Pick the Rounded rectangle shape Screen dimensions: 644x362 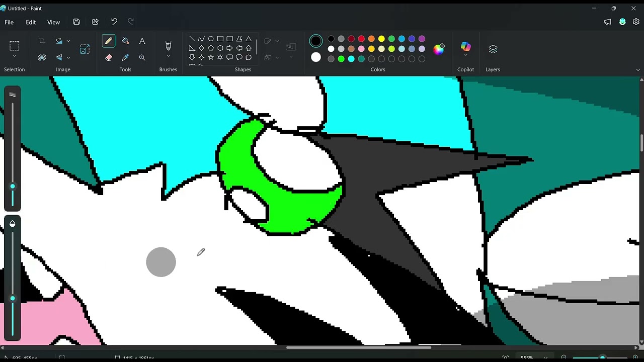(229, 39)
